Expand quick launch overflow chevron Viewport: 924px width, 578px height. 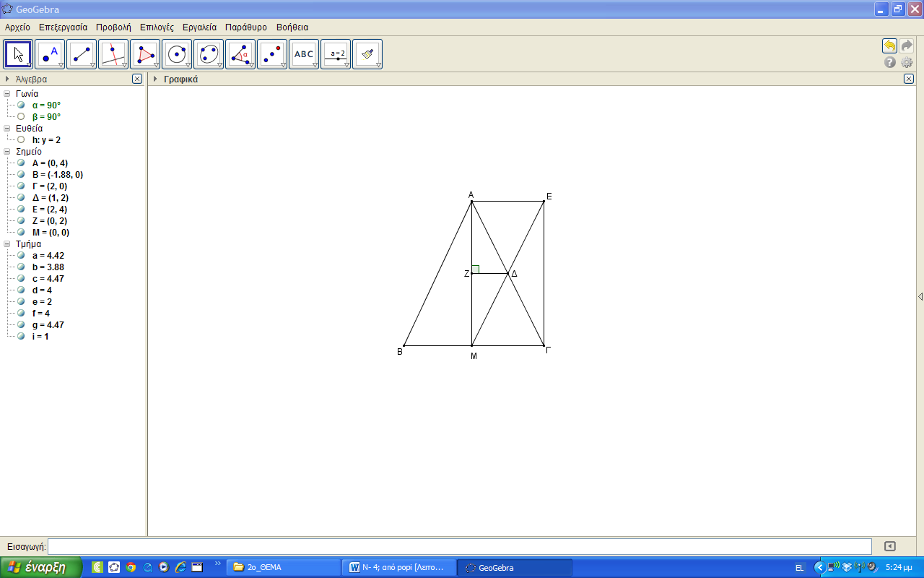[218, 564]
